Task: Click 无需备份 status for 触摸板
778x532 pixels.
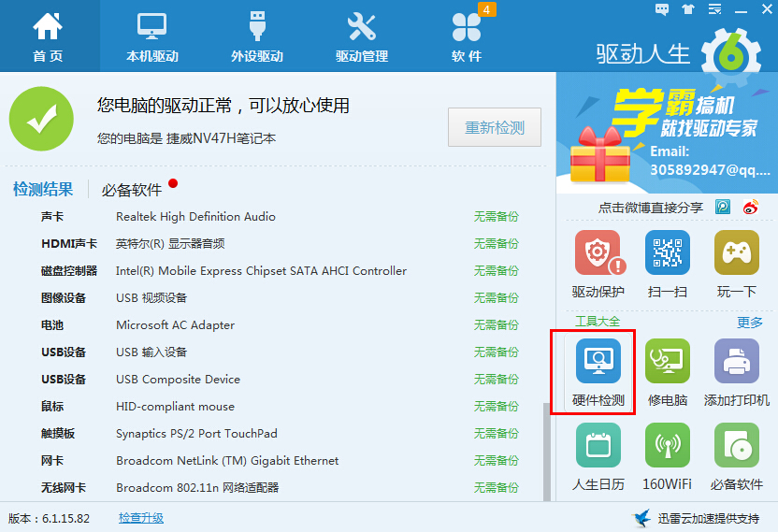Action: (496, 434)
